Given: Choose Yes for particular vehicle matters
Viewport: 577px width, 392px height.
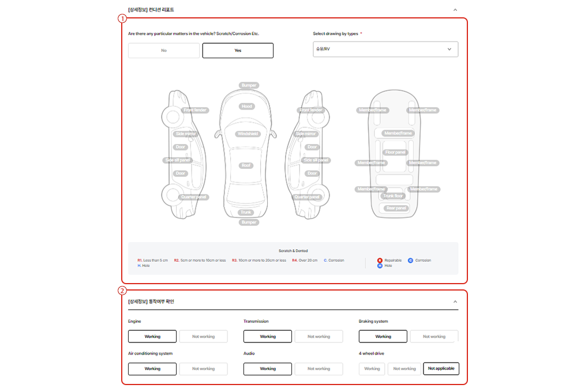Looking at the screenshot, I should [x=238, y=51].
